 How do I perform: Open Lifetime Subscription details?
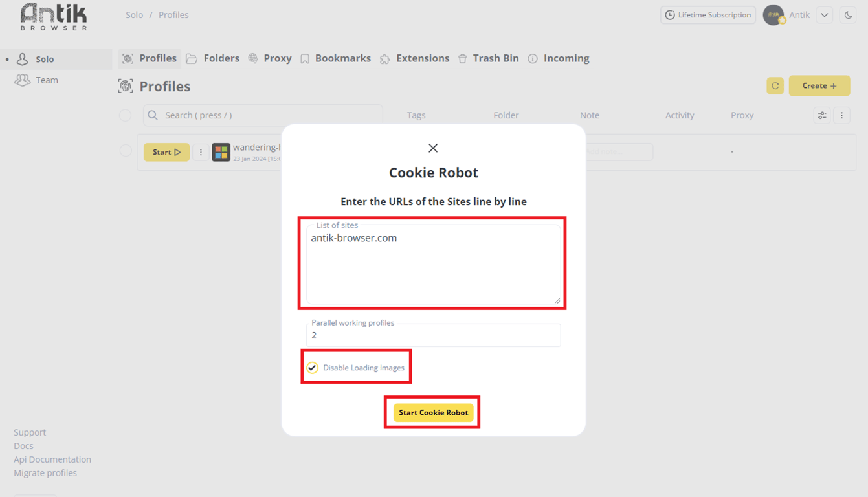708,15
